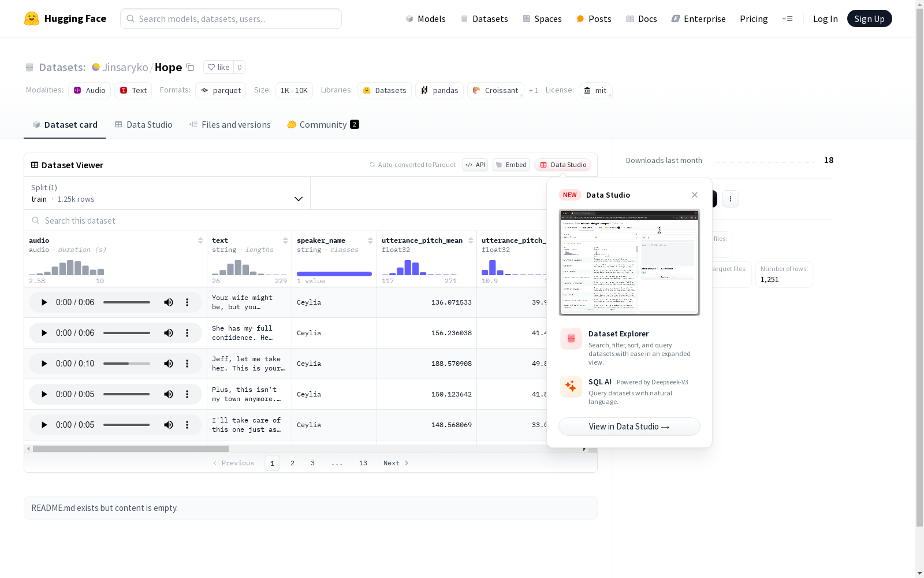This screenshot has height=578, width=924.
Task: Go to Pricing
Action: click(754, 18)
